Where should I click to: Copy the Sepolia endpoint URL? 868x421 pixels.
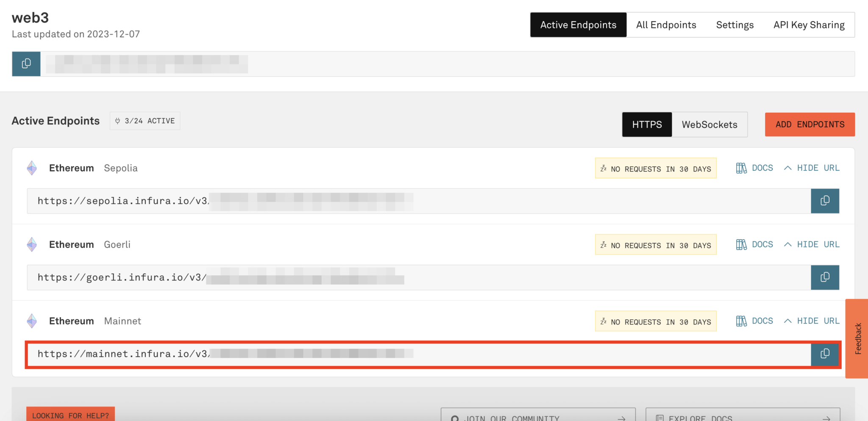pos(824,201)
